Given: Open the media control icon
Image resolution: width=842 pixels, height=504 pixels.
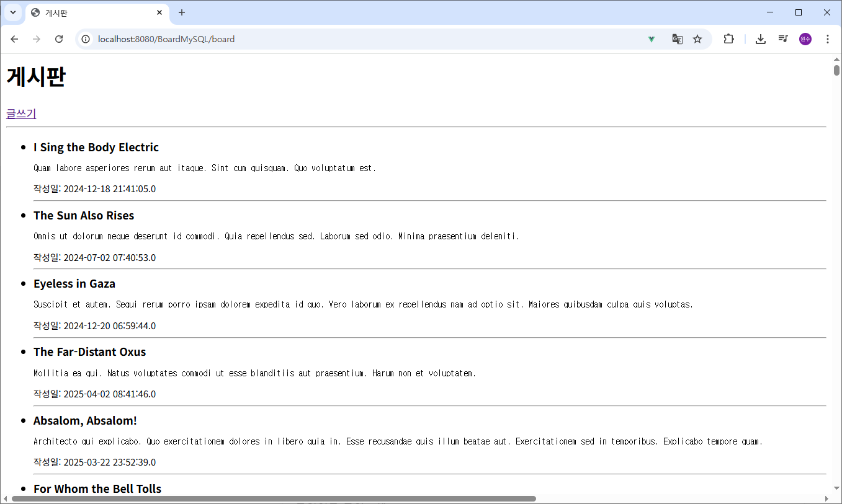Looking at the screenshot, I should coord(783,39).
